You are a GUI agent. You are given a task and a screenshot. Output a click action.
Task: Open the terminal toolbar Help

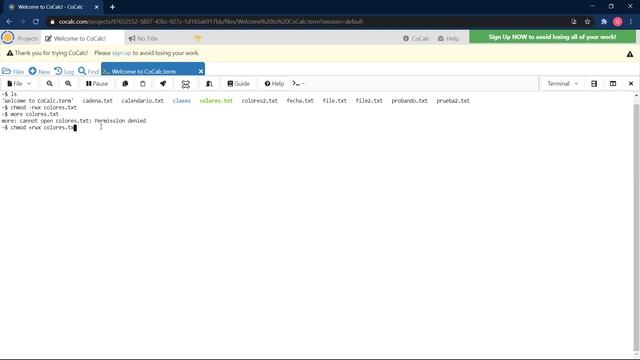click(x=274, y=84)
